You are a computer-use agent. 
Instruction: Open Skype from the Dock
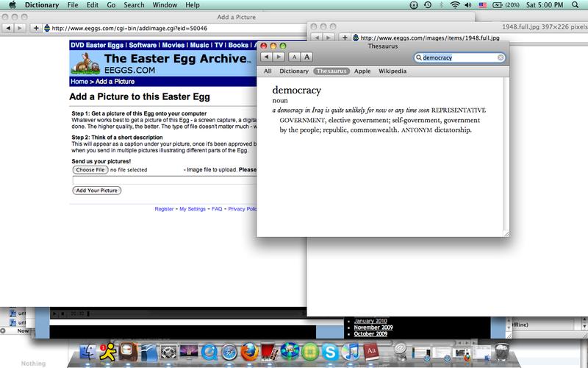point(331,351)
